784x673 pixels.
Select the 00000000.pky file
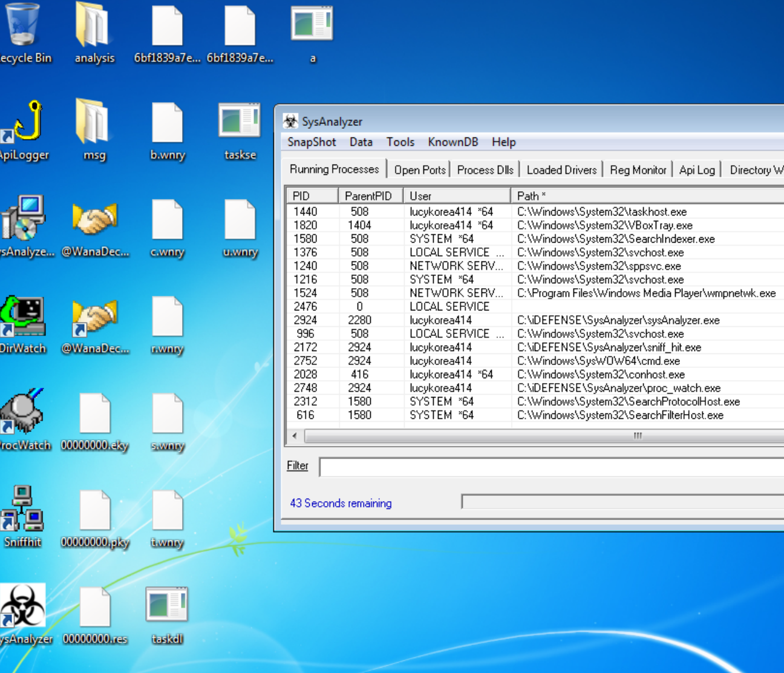click(x=95, y=519)
